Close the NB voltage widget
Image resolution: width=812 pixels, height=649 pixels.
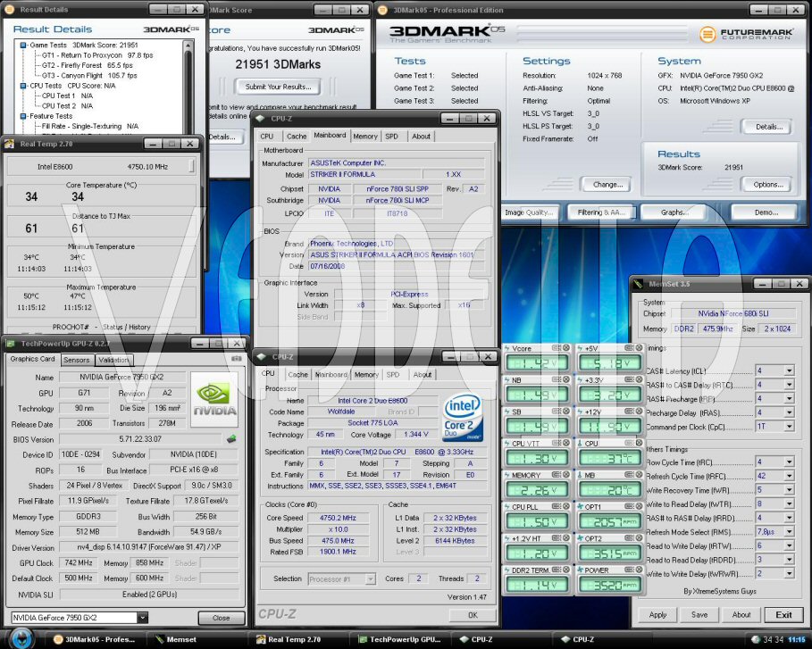coord(566,379)
